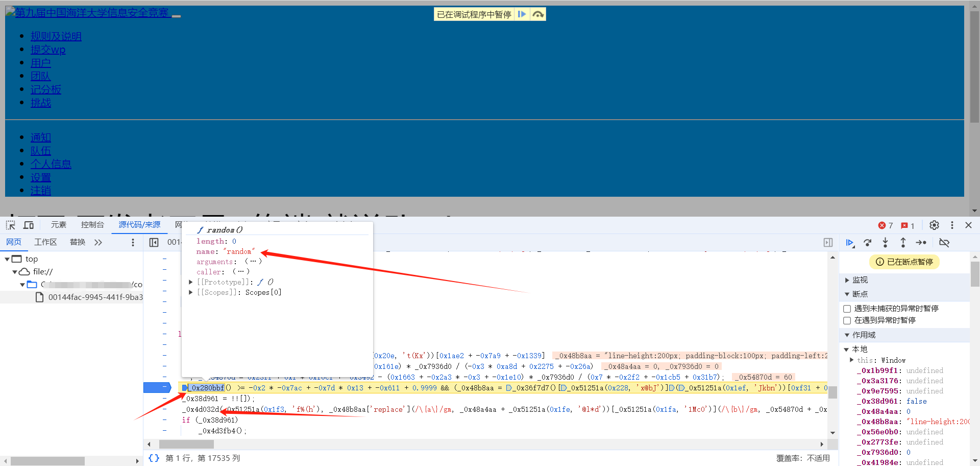Image resolution: width=980 pixels, height=466 pixels.
Task: Check pause on uncaught exceptions (遇到未捕获的异常时暂停)
Action: click(x=847, y=309)
